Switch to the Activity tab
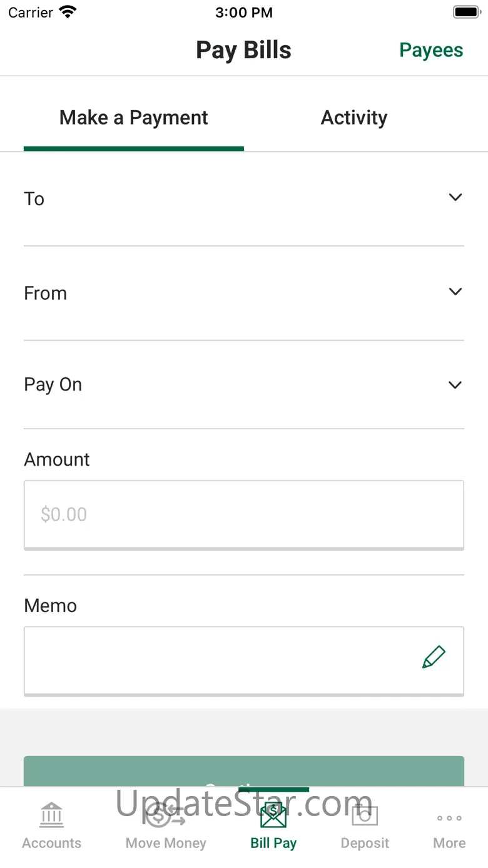This screenshot has width=488, height=868. pyautogui.click(x=354, y=118)
